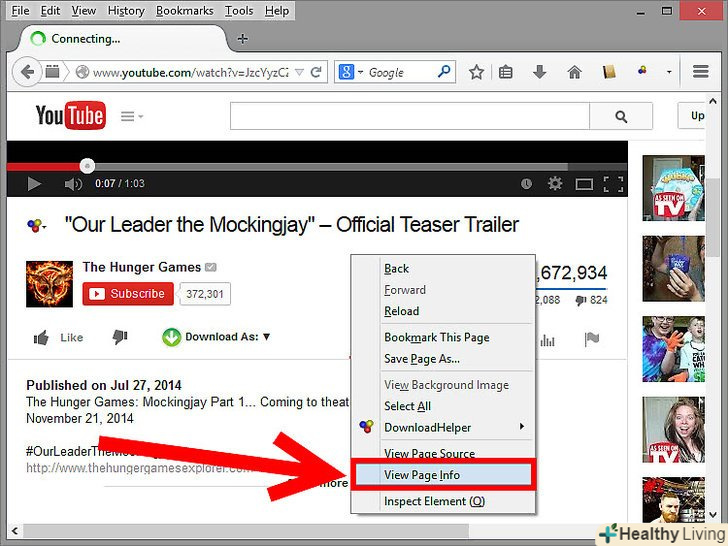This screenshot has height=546, width=728.
Task: Open the first As Seen On TV suggested thumbnail
Action: [x=673, y=188]
